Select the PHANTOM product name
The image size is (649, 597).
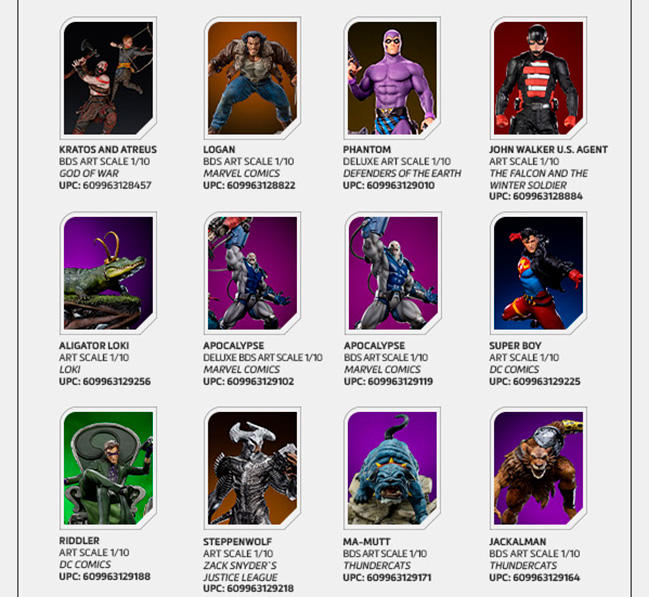click(x=367, y=149)
